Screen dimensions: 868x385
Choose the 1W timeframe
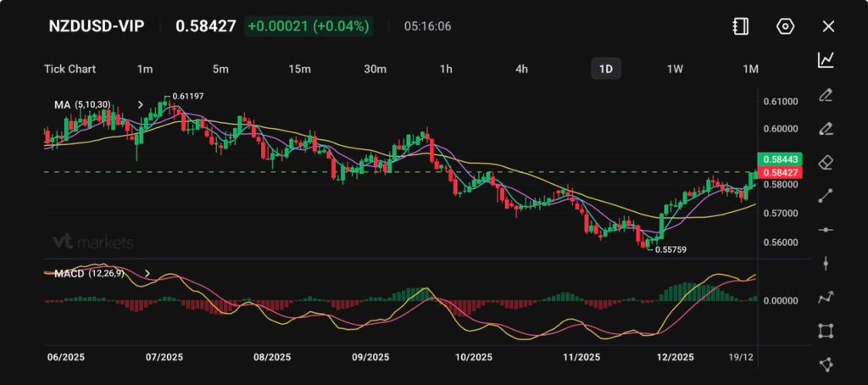(675, 69)
